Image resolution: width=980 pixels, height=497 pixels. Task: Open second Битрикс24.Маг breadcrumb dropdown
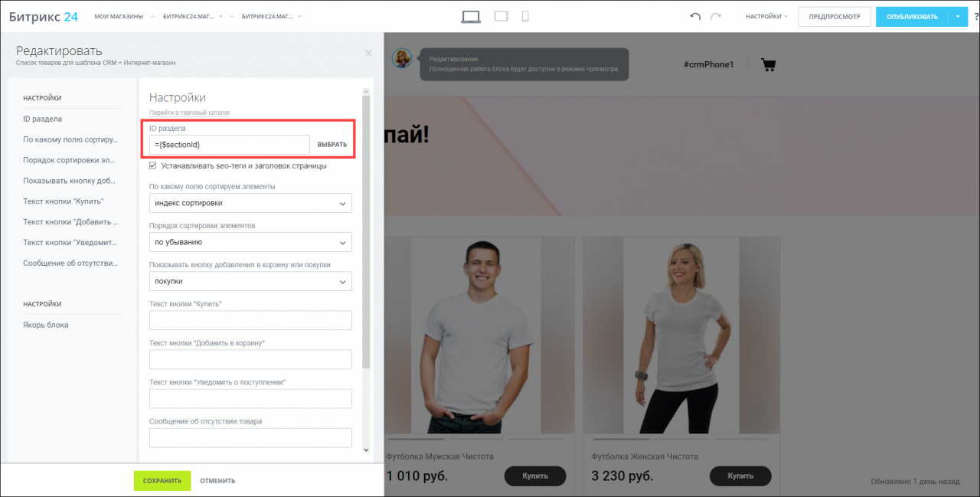point(271,16)
